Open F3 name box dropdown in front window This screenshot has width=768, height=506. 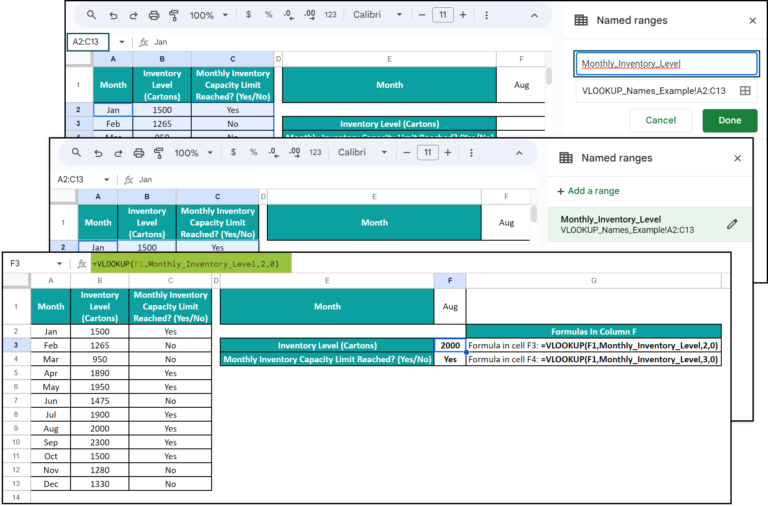(59, 264)
